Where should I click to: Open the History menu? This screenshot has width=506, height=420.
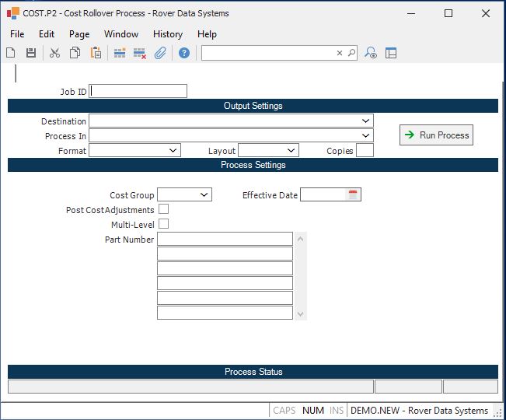point(167,34)
